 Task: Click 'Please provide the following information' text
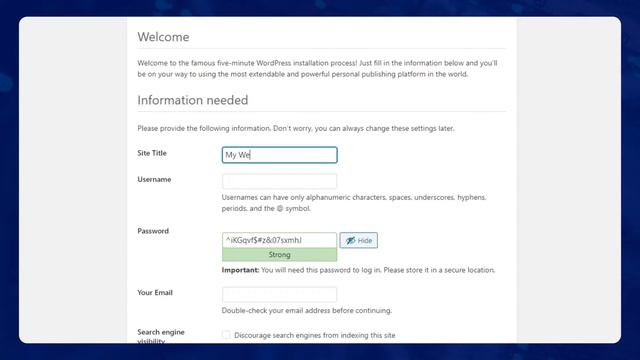296,128
